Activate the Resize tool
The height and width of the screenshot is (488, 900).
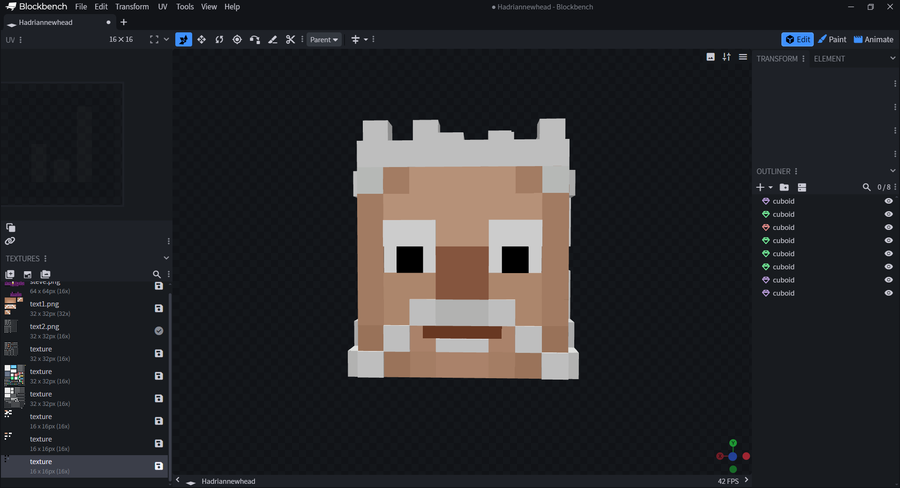(x=201, y=40)
